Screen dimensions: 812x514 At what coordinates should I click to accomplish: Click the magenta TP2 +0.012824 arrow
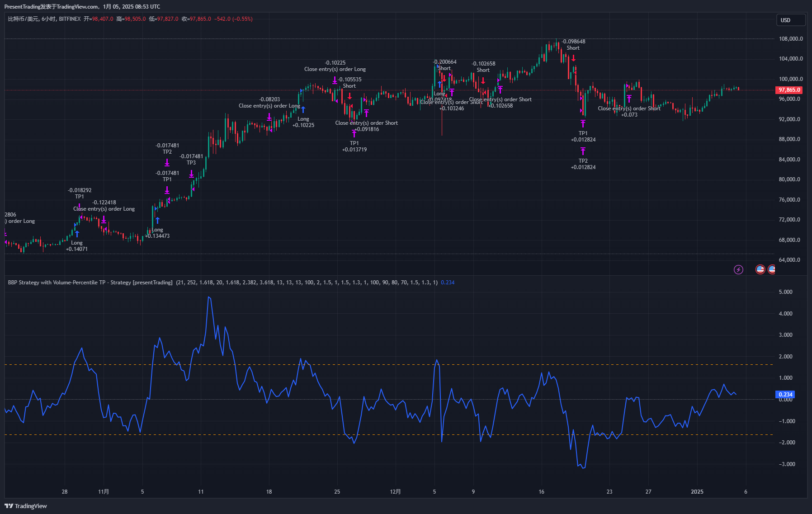[583, 151]
